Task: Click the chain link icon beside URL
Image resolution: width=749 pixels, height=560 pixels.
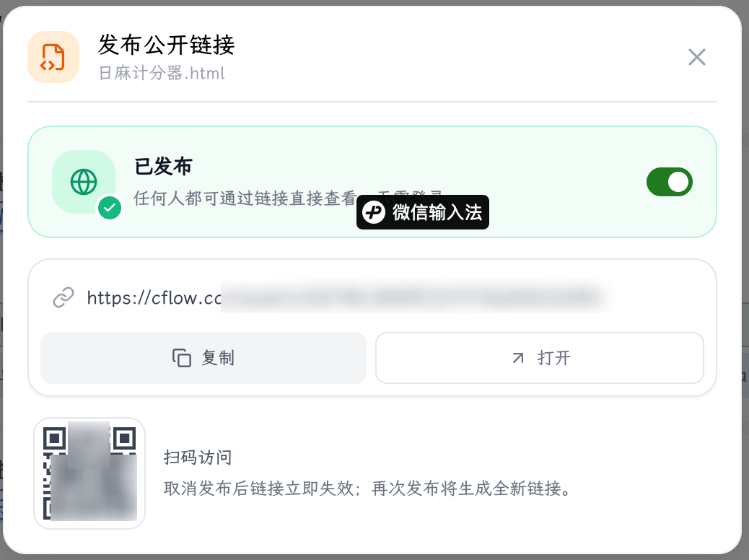Action: pyautogui.click(x=63, y=297)
